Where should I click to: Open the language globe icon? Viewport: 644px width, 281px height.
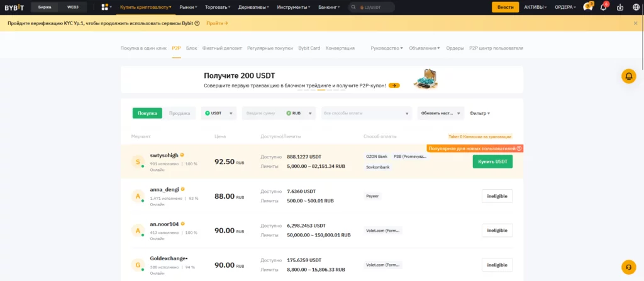[x=636, y=7]
